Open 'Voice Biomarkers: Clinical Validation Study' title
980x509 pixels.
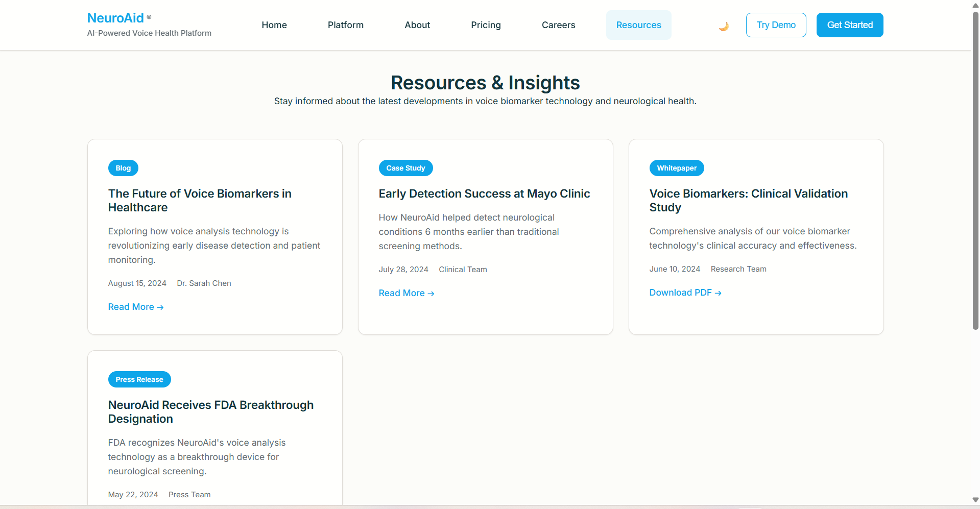749,201
